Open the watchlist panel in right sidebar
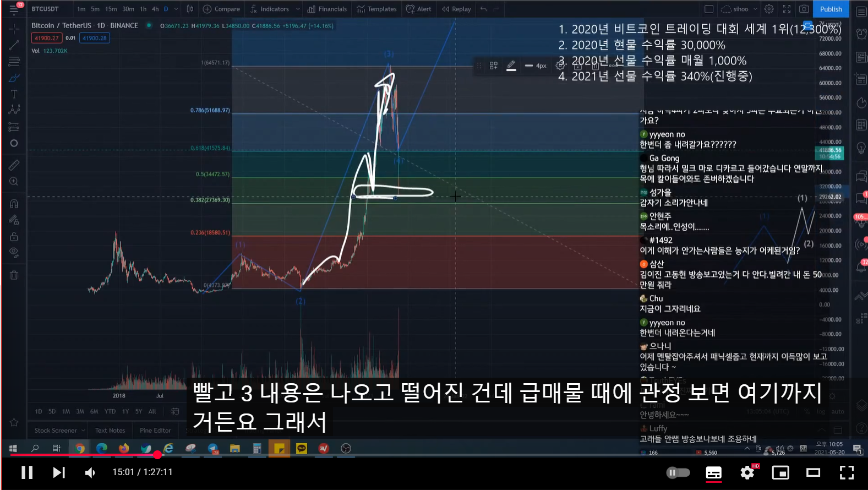This screenshot has width=868, height=490. tap(861, 12)
